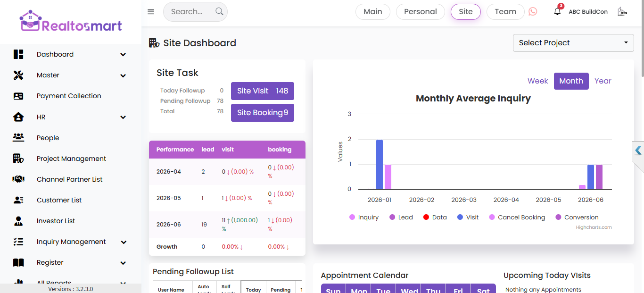The width and height of the screenshot is (644, 293).
Task: Expand the HR menu chevron
Action: (x=123, y=117)
